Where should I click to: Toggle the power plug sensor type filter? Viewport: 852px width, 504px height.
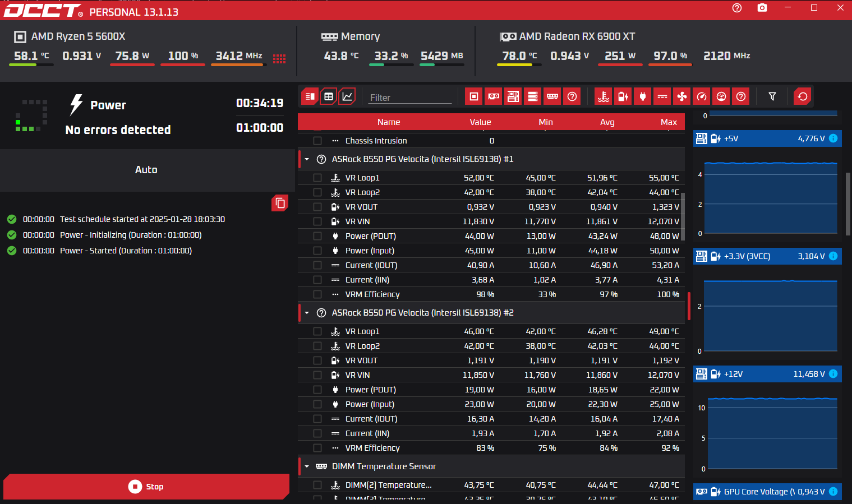click(x=643, y=96)
